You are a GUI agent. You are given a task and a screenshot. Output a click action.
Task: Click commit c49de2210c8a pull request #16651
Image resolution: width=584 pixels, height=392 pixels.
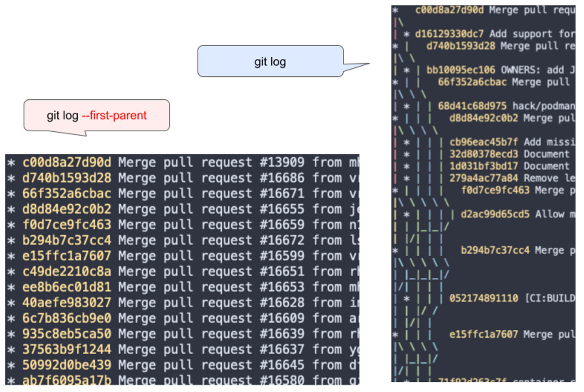[x=182, y=272]
